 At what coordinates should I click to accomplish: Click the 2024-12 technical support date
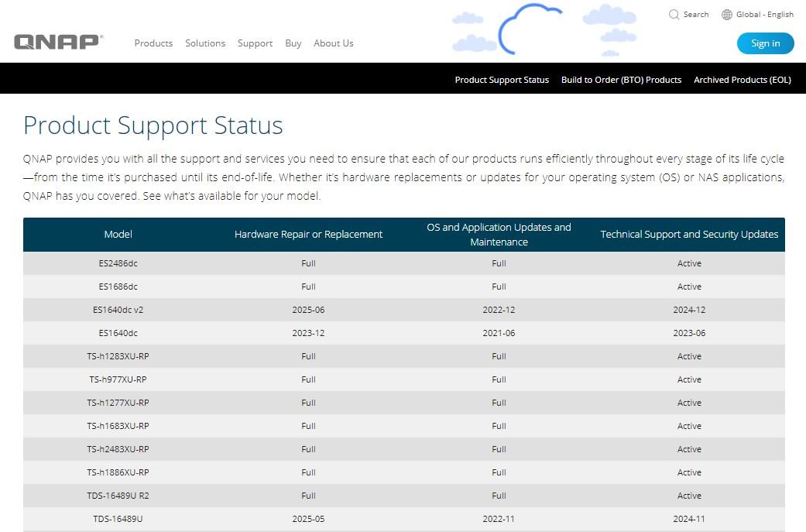pyautogui.click(x=689, y=310)
